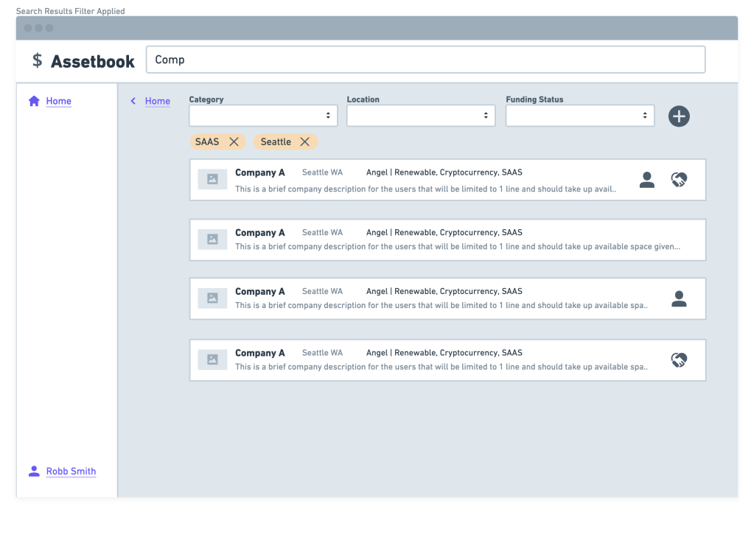Click the person icon on first company row

647,180
